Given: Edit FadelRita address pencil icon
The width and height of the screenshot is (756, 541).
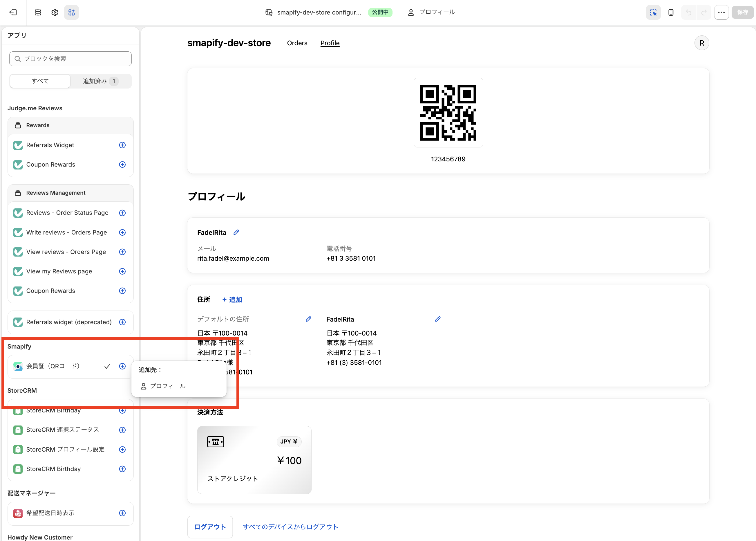Looking at the screenshot, I should (x=438, y=319).
